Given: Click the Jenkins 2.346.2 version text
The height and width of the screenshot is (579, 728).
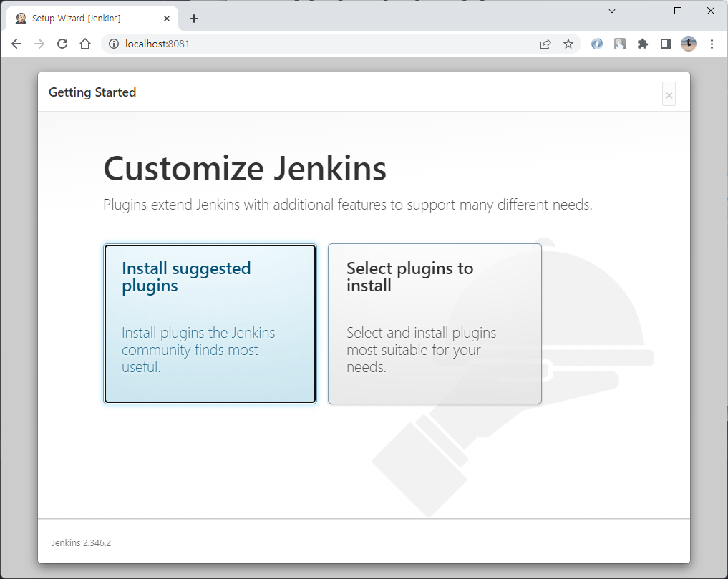Looking at the screenshot, I should point(82,542).
